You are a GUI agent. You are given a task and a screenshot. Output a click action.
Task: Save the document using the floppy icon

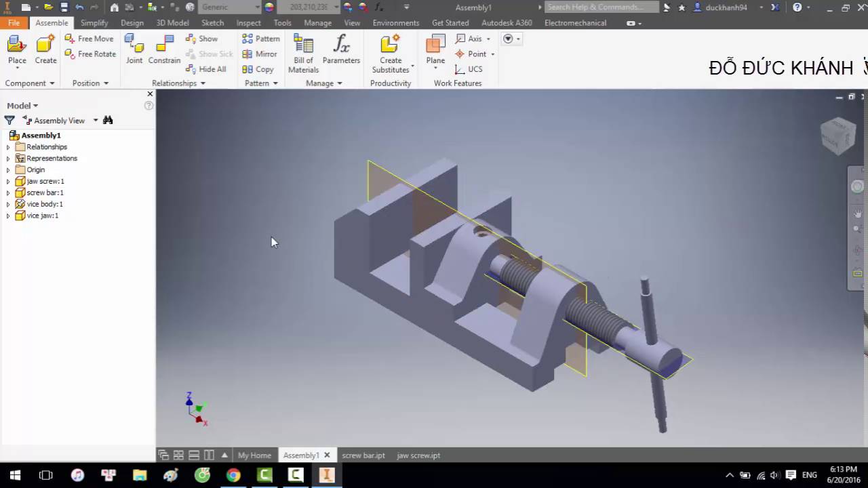pos(64,7)
